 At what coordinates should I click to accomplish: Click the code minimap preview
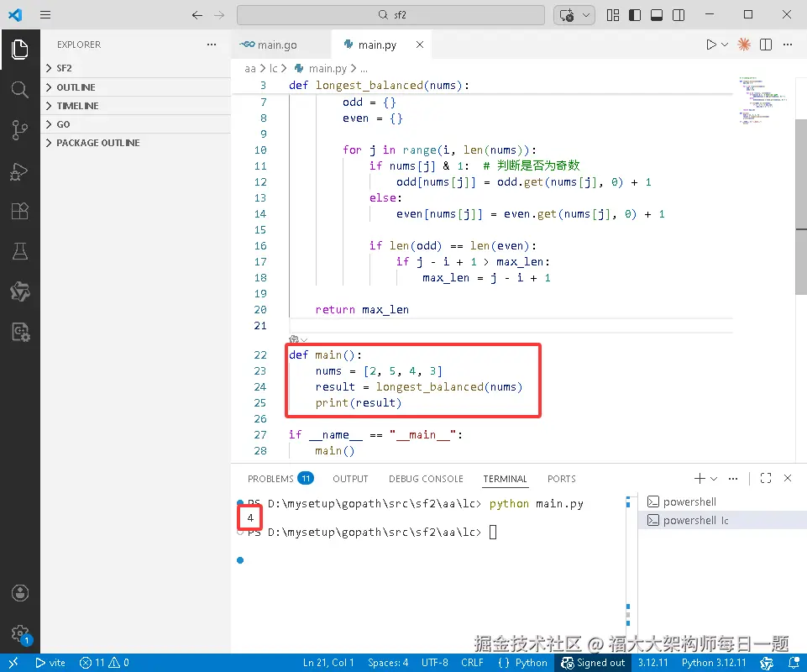(762, 101)
